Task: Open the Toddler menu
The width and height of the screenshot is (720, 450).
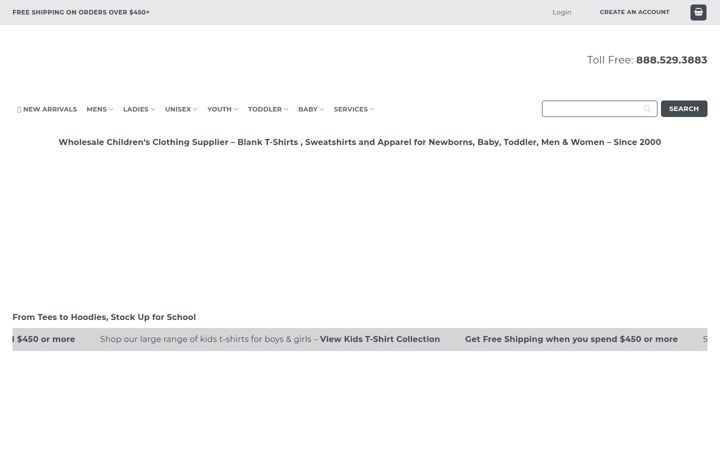Action: (x=268, y=109)
